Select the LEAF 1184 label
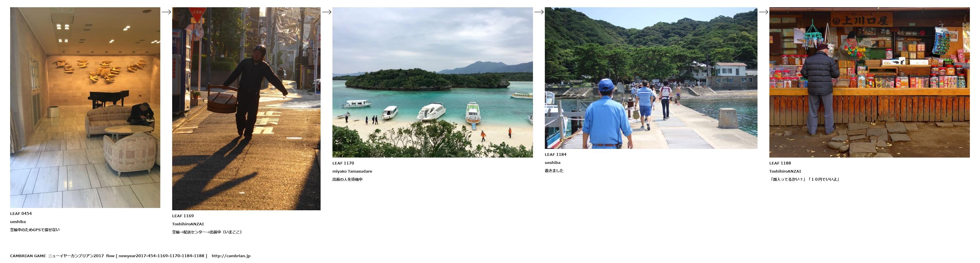Screen dimensions: 980x263 point(556,154)
